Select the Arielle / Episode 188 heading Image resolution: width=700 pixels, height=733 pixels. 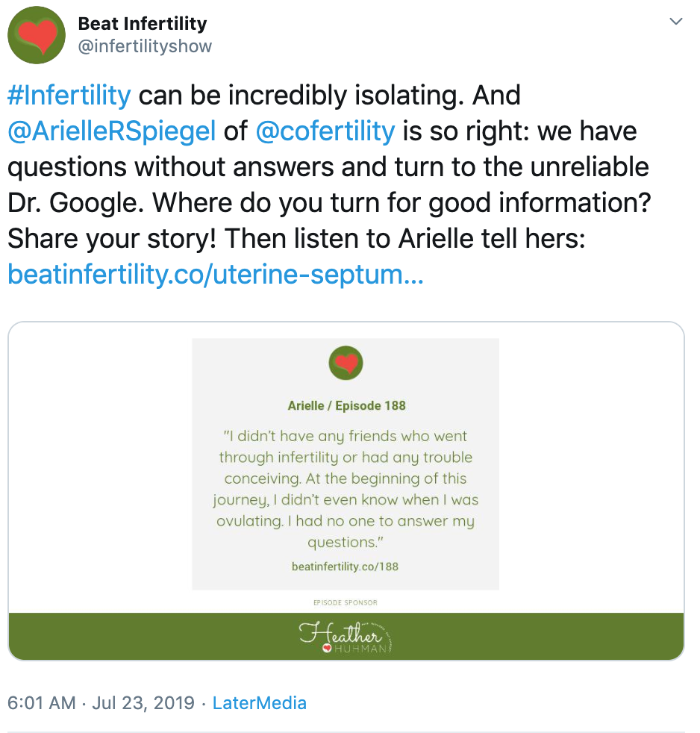(x=346, y=405)
